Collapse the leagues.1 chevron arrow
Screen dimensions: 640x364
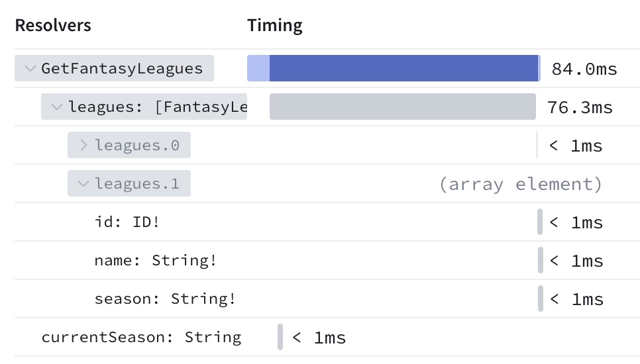click(x=83, y=184)
